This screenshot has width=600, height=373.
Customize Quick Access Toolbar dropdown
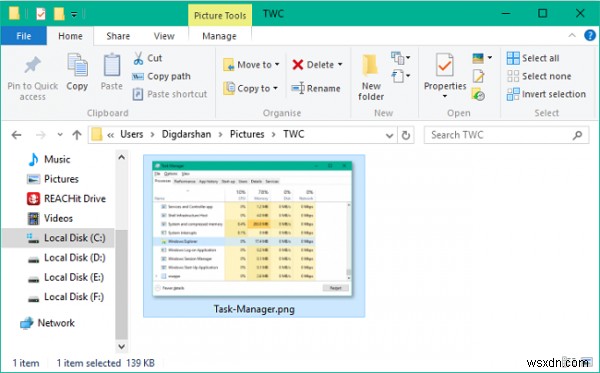point(74,15)
